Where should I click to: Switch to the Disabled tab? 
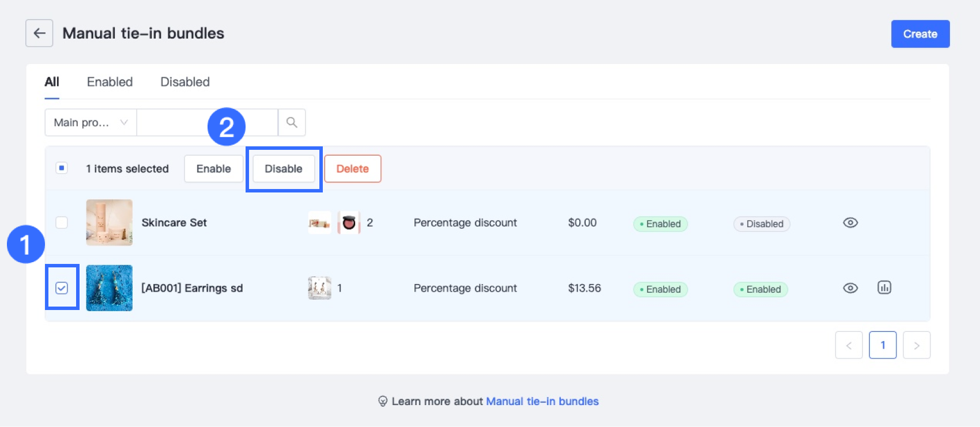pos(185,82)
